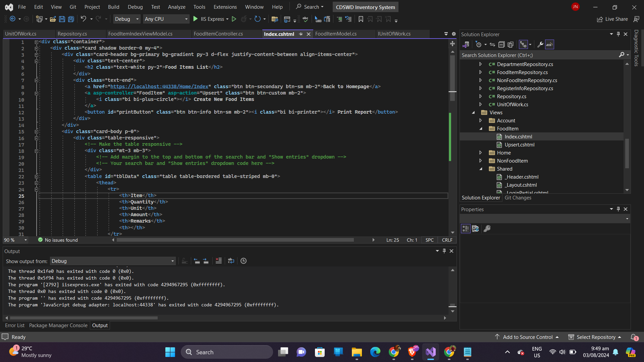Click the editor horizontal scrollbar

tap(235, 240)
